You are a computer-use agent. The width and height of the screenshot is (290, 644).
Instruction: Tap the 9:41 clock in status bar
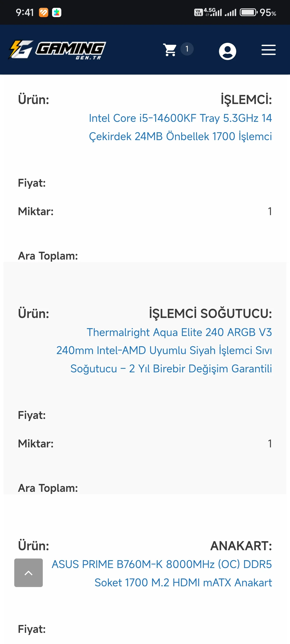pos(25,13)
